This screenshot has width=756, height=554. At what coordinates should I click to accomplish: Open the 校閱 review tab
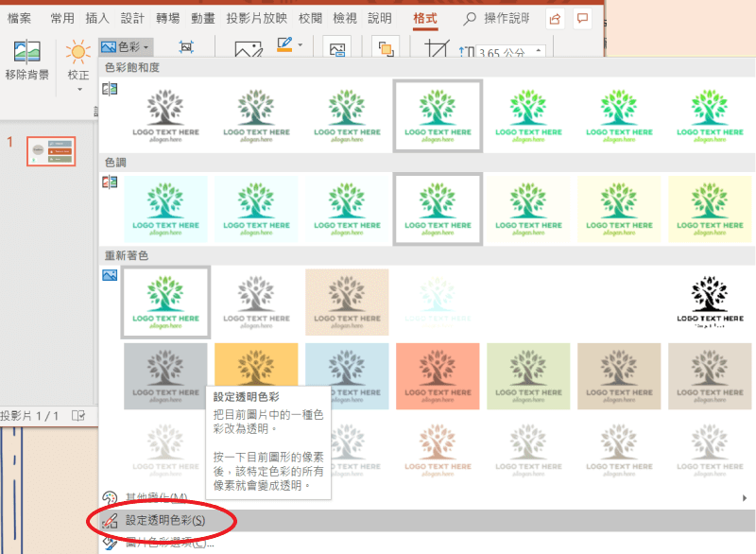tap(310, 18)
